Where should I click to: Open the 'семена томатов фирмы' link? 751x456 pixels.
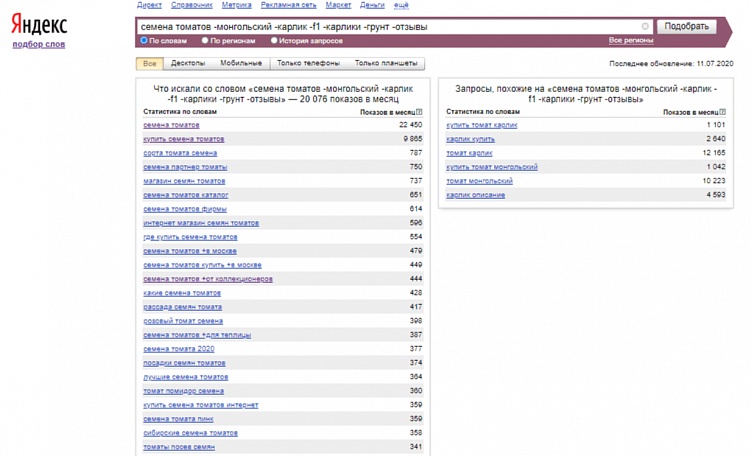[185, 209]
